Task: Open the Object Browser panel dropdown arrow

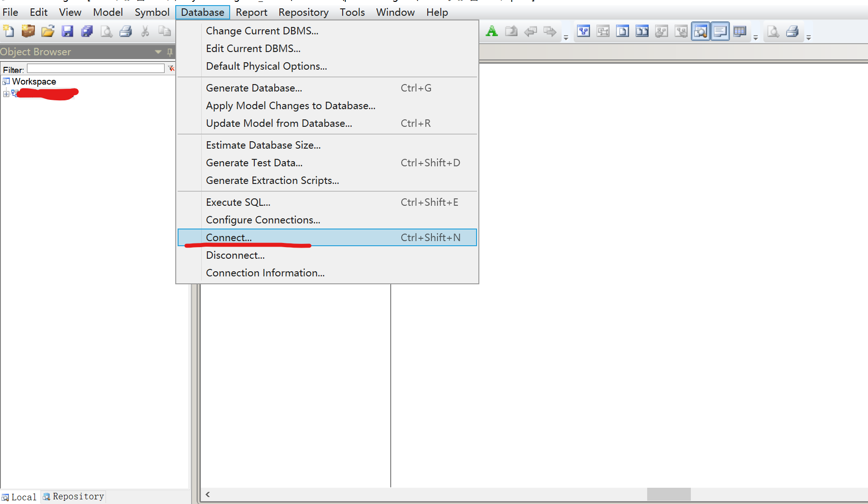Action: (x=158, y=52)
